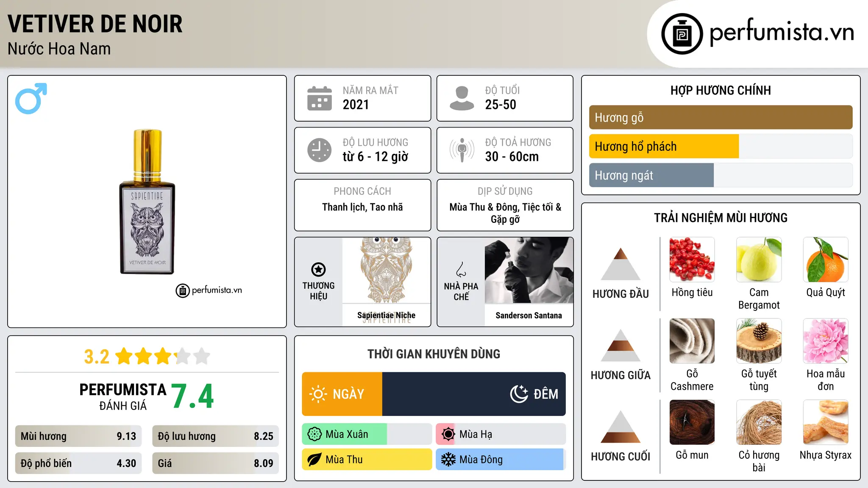
Task: Click the blue Mùa Đông season bar
Action: (x=500, y=460)
